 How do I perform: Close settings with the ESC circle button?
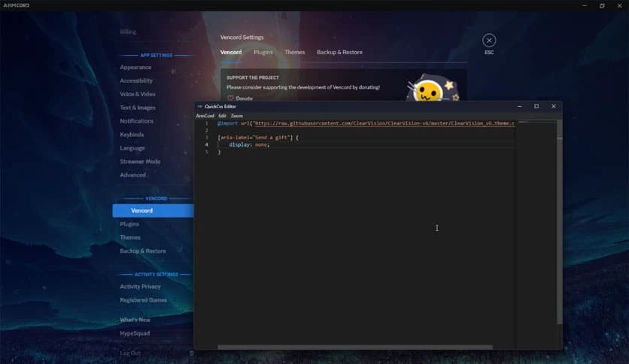coord(488,41)
